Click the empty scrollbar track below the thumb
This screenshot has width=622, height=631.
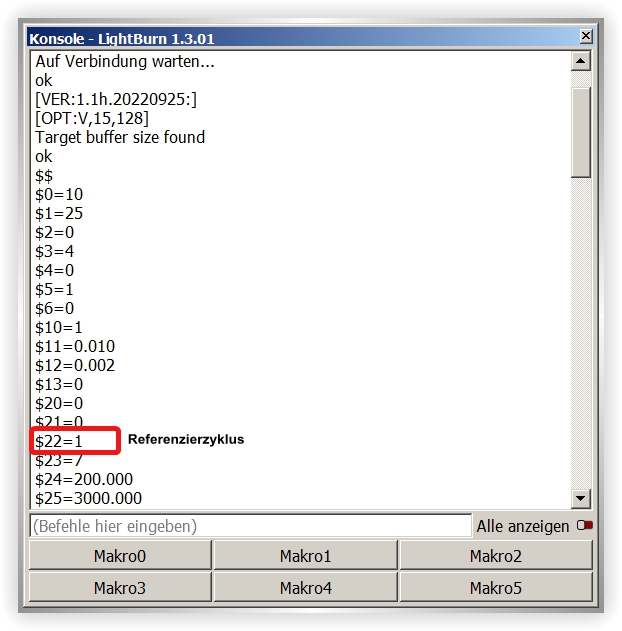pyautogui.click(x=580, y=330)
